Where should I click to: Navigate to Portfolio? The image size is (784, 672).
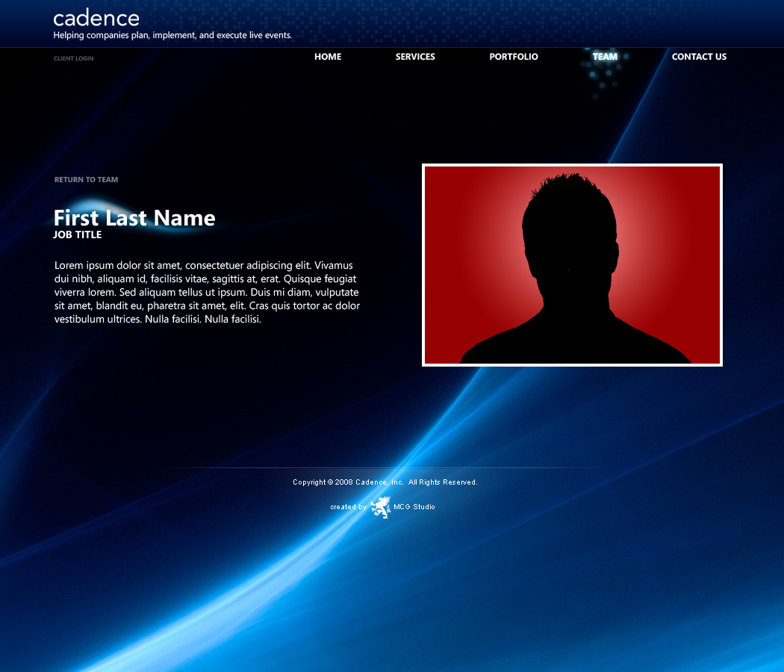point(514,57)
